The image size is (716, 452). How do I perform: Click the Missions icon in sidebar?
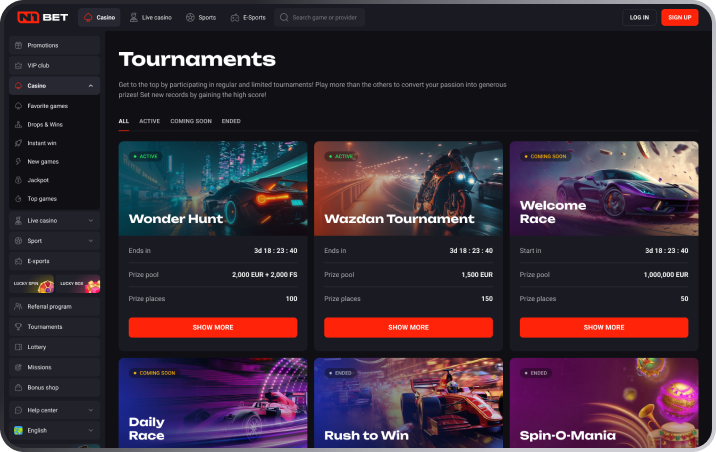(x=18, y=367)
